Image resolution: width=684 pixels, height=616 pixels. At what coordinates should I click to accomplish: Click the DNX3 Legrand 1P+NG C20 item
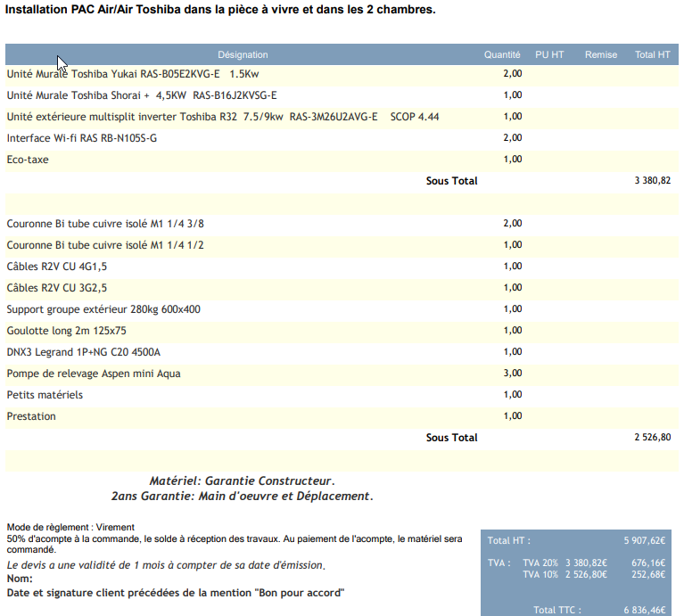pyautogui.click(x=84, y=352)
